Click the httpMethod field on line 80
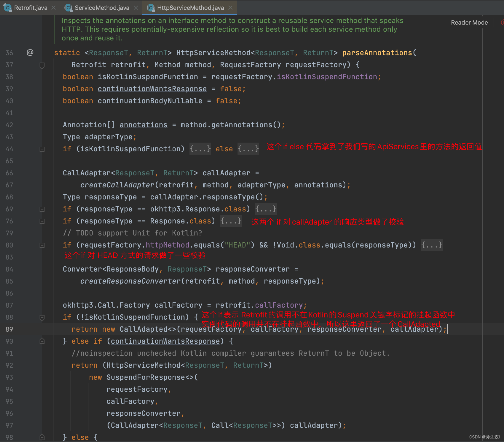This screenshot has width=504, height=442. (x=167, y=245)
